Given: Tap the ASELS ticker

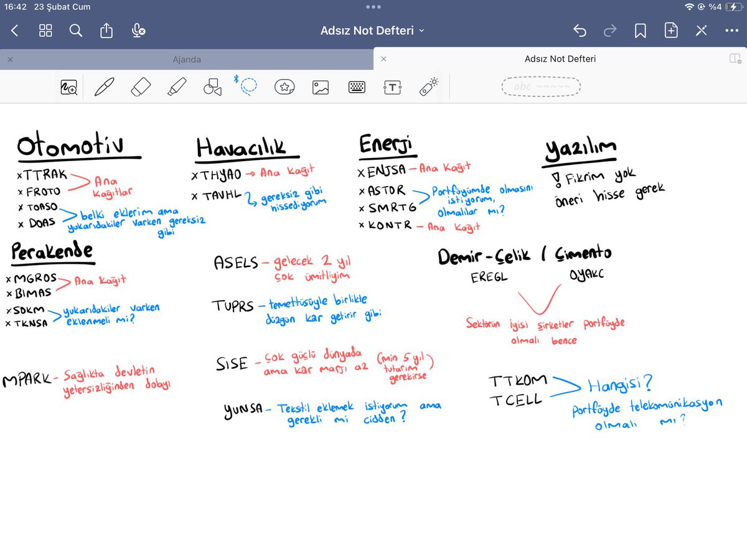Looking at the screenshot, I should (x=235, y=263).
